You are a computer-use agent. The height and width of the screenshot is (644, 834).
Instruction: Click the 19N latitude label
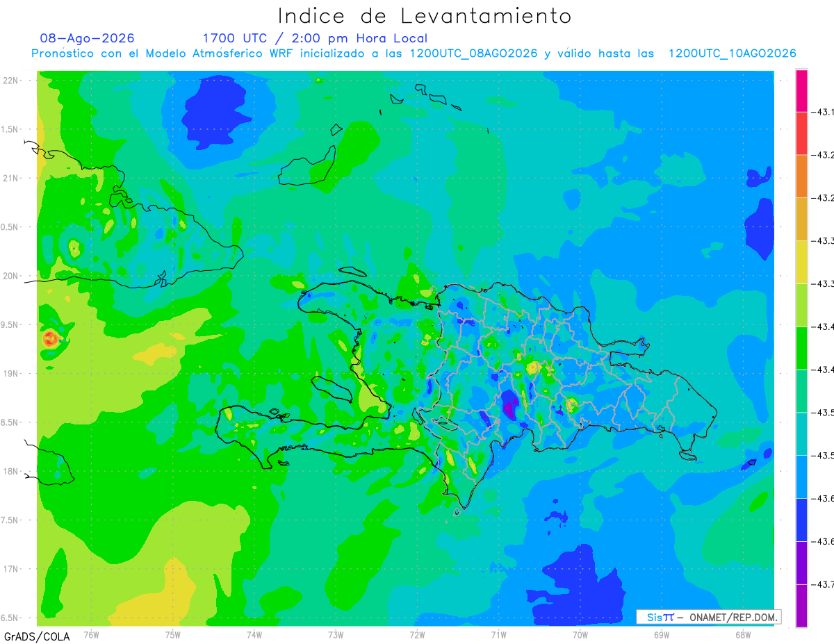[x=11, y=373]
